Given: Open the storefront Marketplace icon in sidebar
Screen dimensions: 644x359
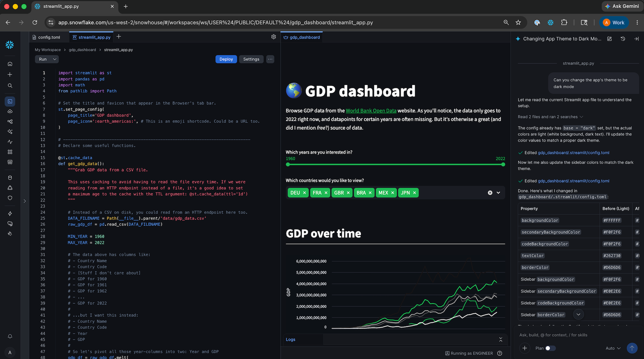Looking at the screenshot, I should (x=10, y=162).
